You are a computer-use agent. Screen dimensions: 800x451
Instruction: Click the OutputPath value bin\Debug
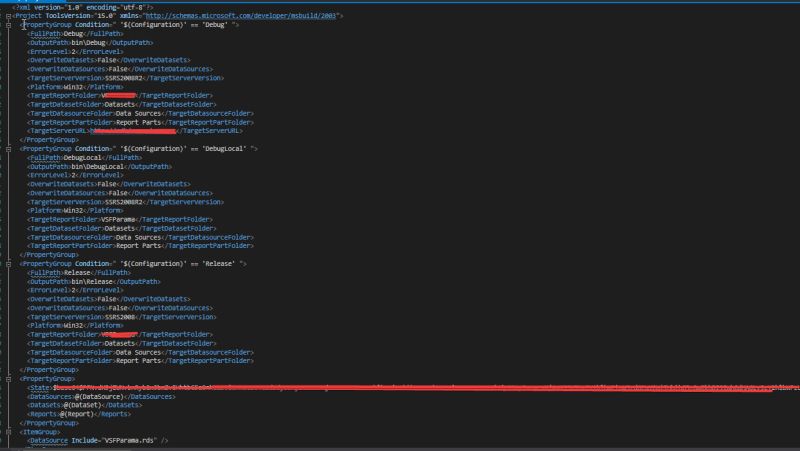(88, 42)
